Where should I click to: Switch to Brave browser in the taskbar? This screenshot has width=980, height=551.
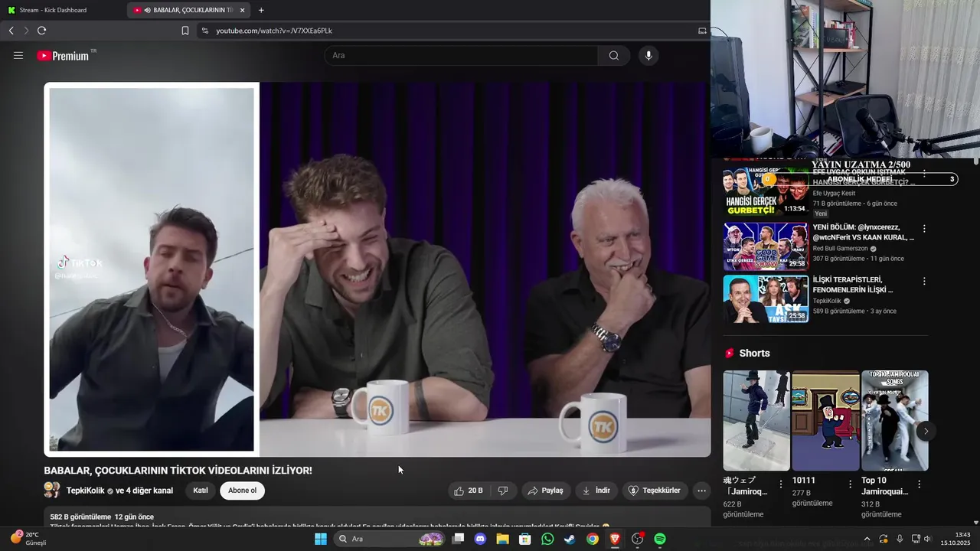tap(615, 539)
